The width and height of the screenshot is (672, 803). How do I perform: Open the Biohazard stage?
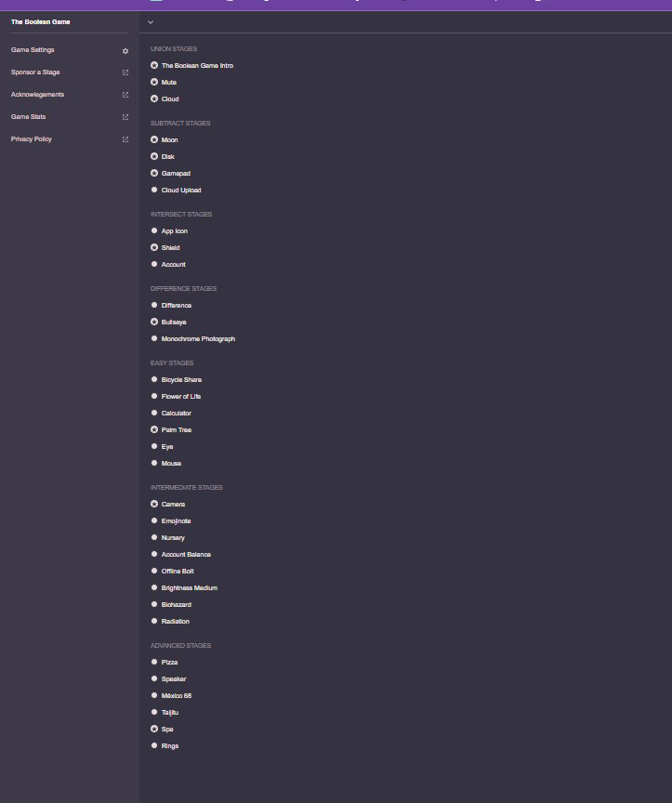coord(176,605)
